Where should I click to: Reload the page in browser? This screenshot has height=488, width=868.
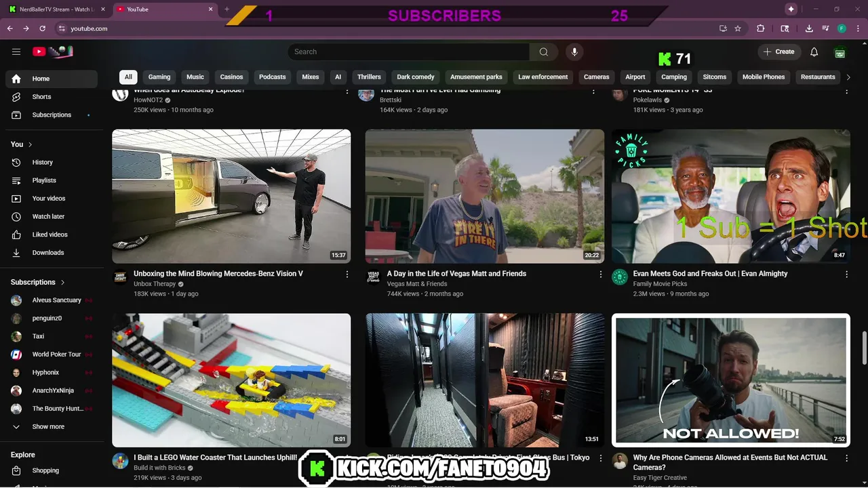pyautogui.click(x=43, y=28)
